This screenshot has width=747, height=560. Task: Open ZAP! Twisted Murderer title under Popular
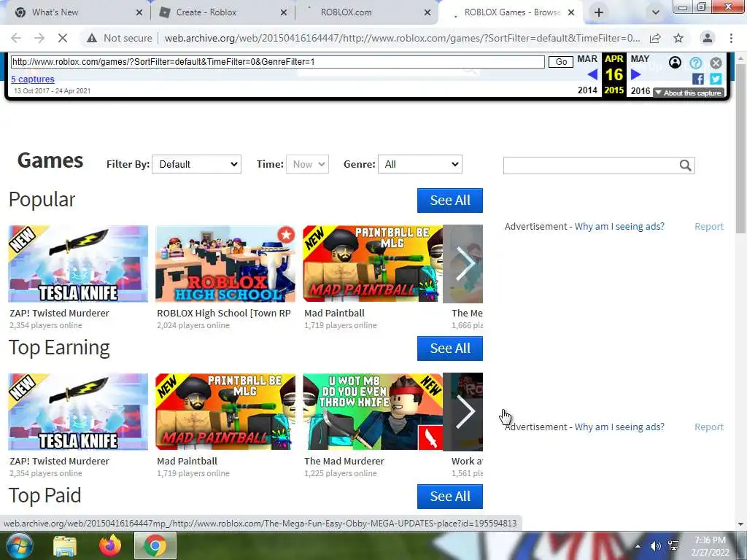coord(60,314)
